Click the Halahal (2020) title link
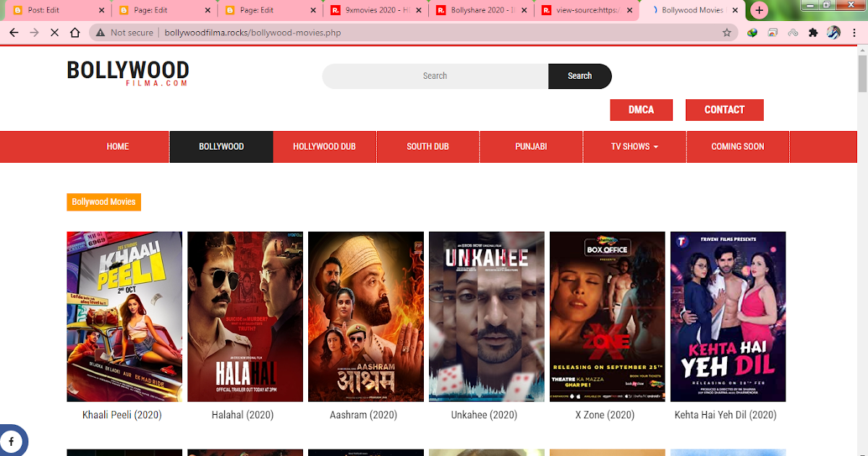 coord(244,415)
